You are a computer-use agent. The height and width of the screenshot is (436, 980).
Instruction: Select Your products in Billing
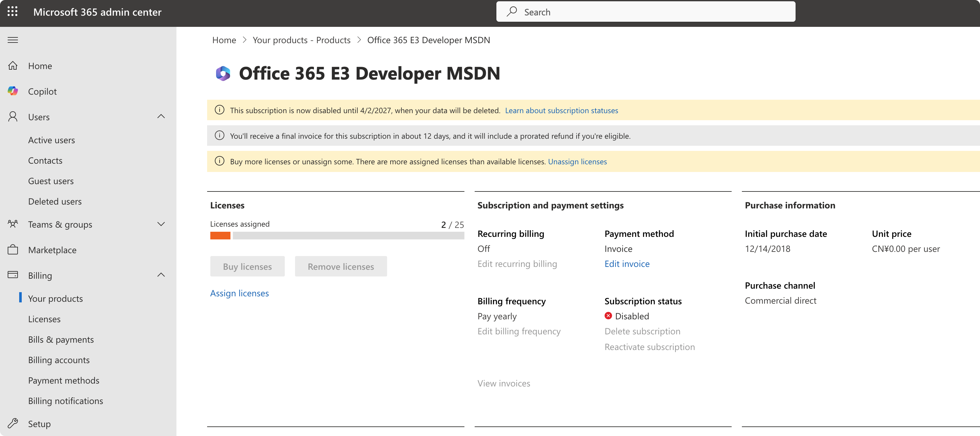coord(56,299)
